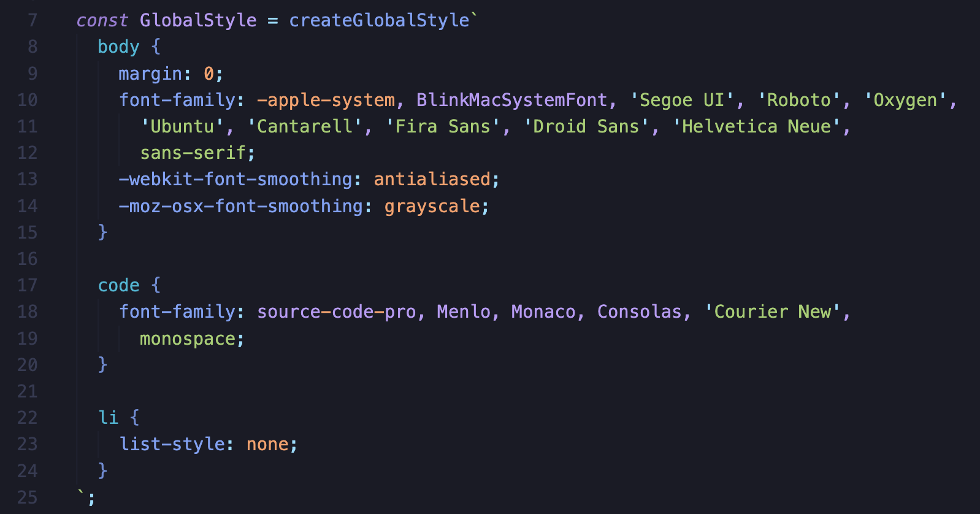980x514 pixels.
Task: Click the 'antialiased' value
Action: point(432,179)
